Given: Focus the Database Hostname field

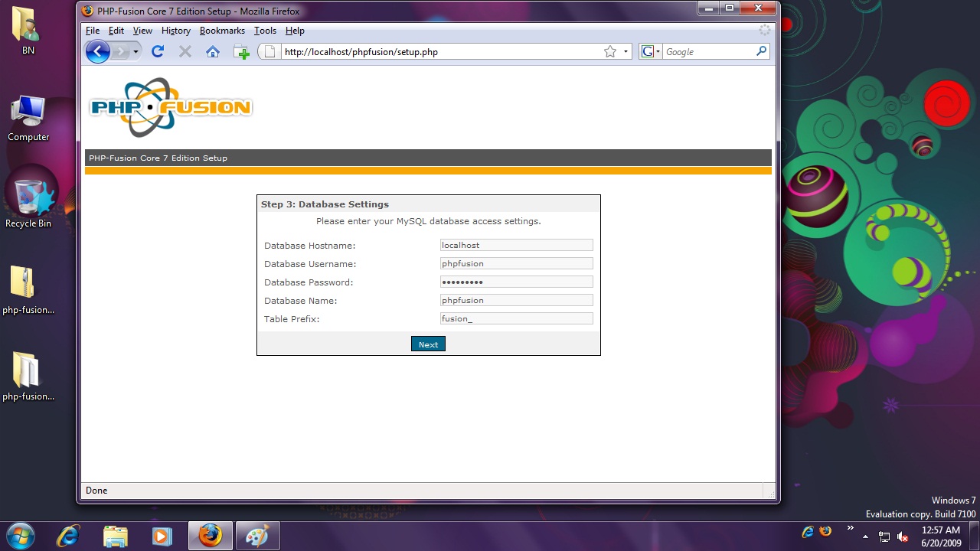Looking at the screenshot, I should tap(516, 245).
